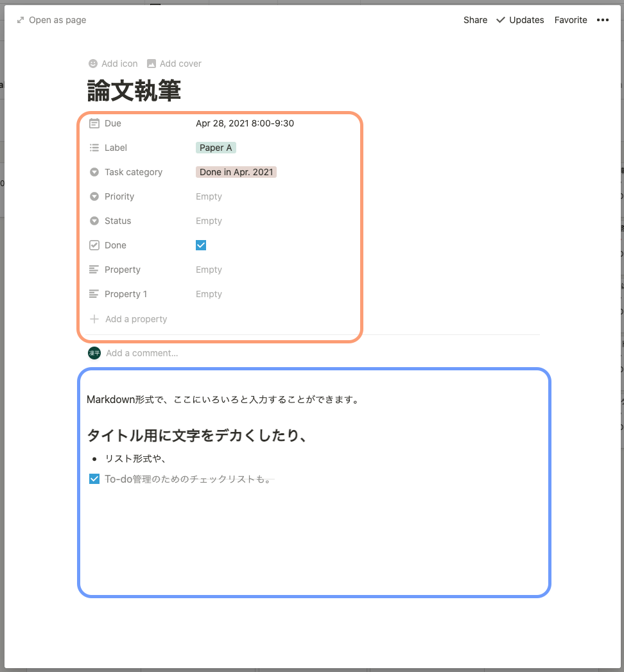Screen dimensions: 624x672
Task: Open the Paper A label selector
Action: coord(216,148)
